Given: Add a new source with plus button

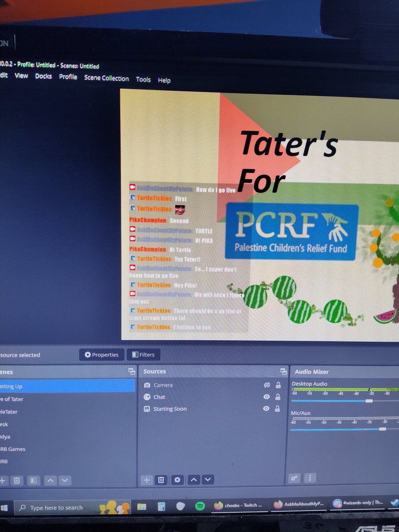Looking at the screenshot, I should tap(147, 480).
